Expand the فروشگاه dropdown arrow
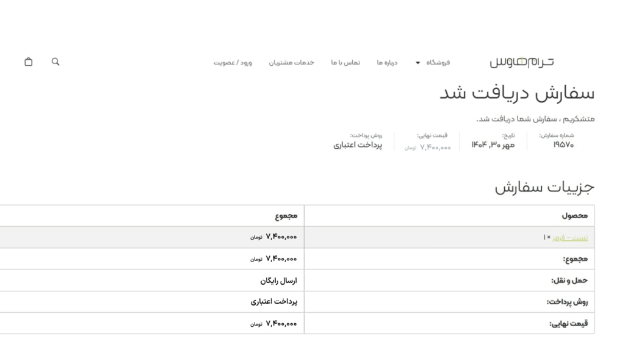 [418, 63]
